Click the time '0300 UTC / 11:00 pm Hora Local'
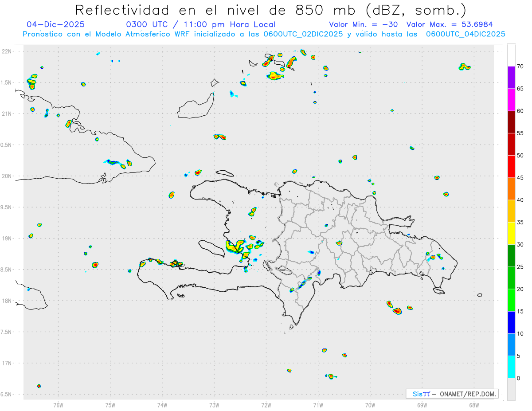Screen dimensions: 532x411 tap(201, 24)
